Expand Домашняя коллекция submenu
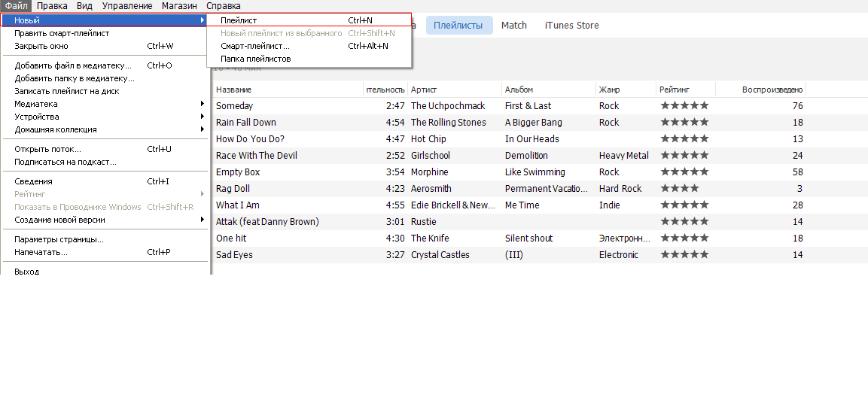The image size is (868, 401). pyautogui.click(x=105, y=129)
